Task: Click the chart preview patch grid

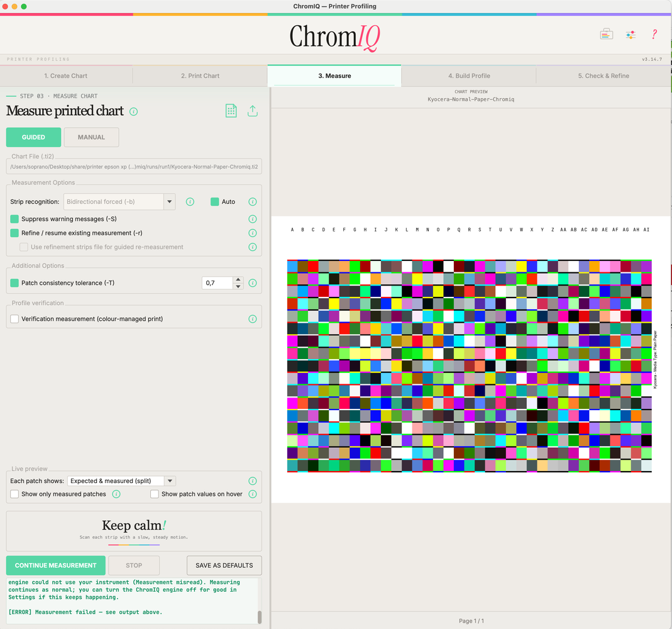Action: click(470, 365)
